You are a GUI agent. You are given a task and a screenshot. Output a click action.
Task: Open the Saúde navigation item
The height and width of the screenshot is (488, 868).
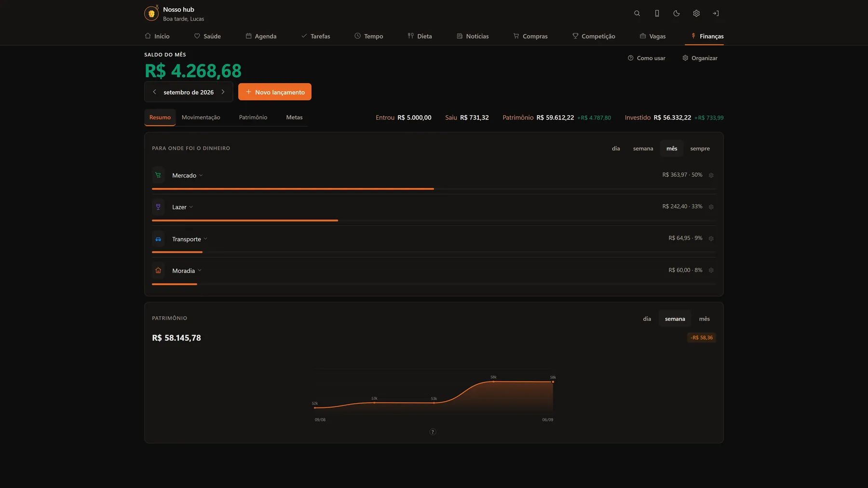tap(207, 36)
